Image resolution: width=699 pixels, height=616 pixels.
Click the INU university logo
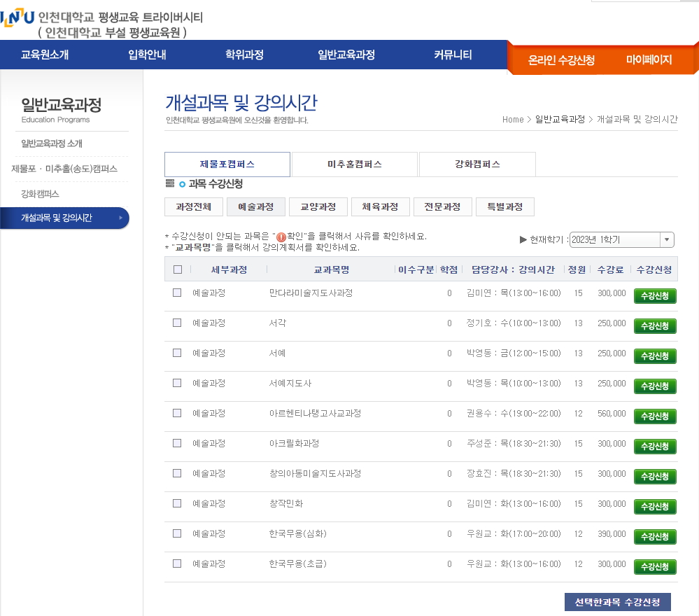tap(17, 17)
